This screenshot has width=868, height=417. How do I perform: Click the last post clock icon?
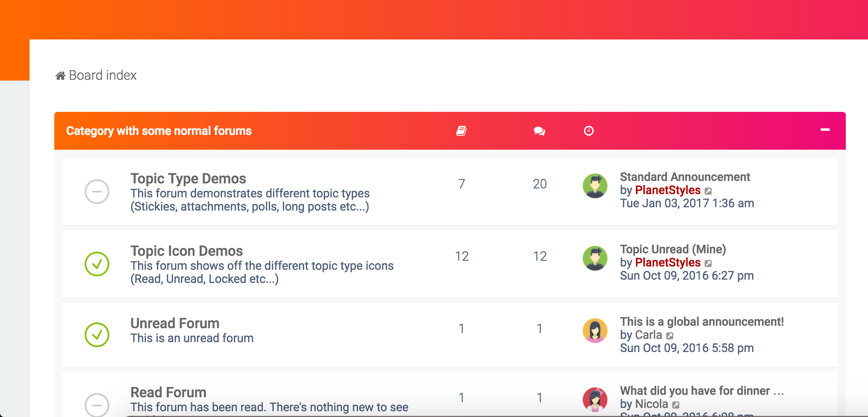589,131
